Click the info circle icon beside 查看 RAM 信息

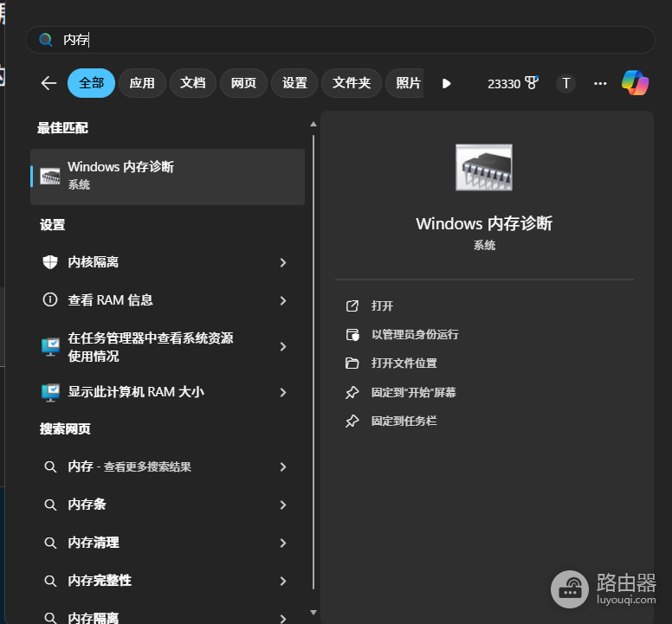[50, 299]
